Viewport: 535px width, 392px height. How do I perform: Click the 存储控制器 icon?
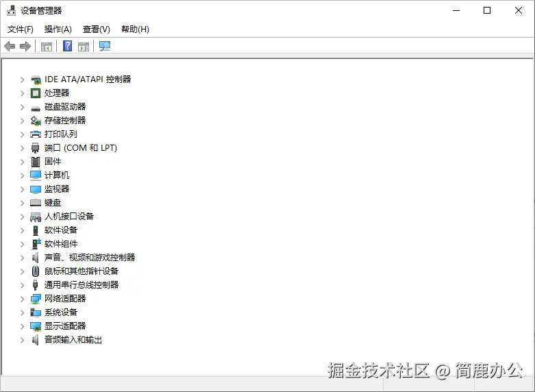click(36, 121)
